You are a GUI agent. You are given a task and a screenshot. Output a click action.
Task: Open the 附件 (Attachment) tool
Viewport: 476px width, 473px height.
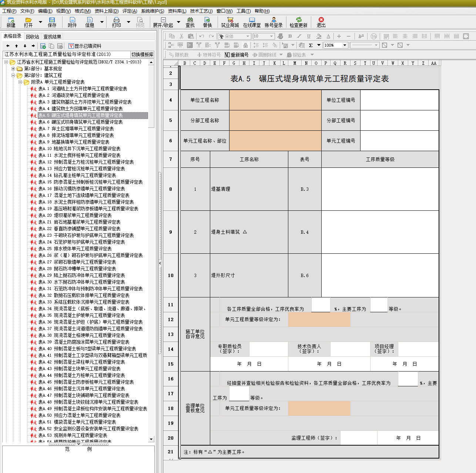click(x=72, y=22)
